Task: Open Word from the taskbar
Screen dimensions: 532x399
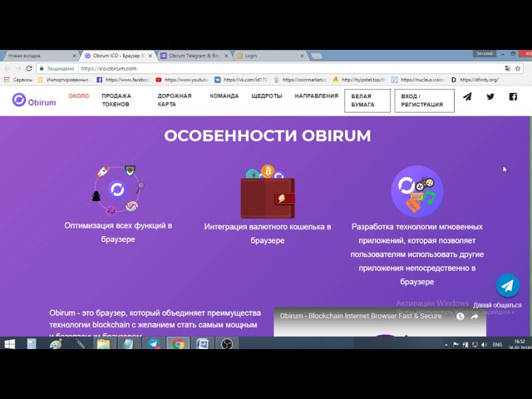Action: click(202, 344)
